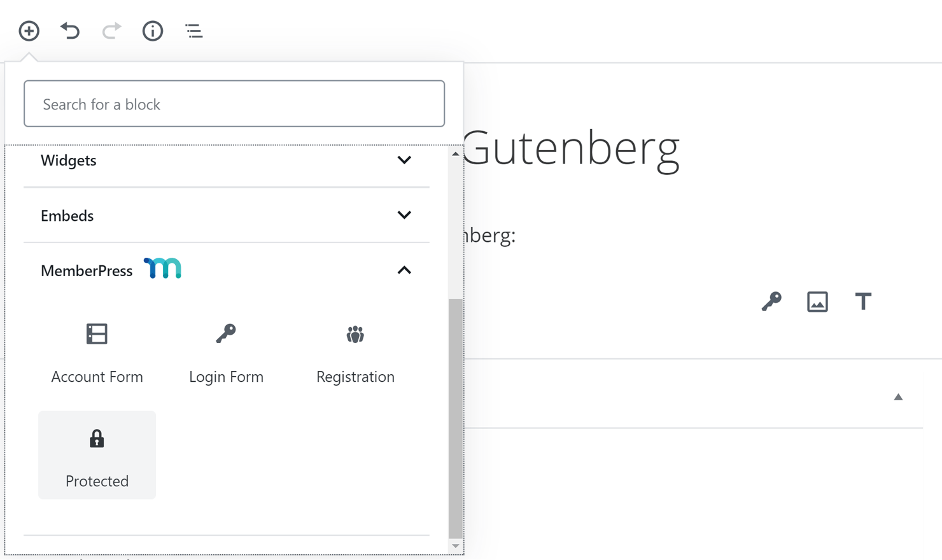Expand the Widgets section
942x560 pixels.
pyautogui.click(x=227, y=160)
